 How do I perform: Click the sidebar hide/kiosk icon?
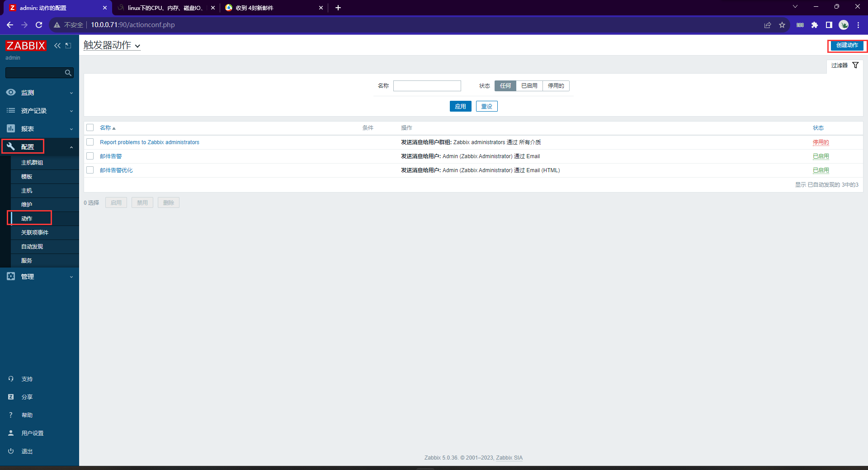[x=68, y=46]
